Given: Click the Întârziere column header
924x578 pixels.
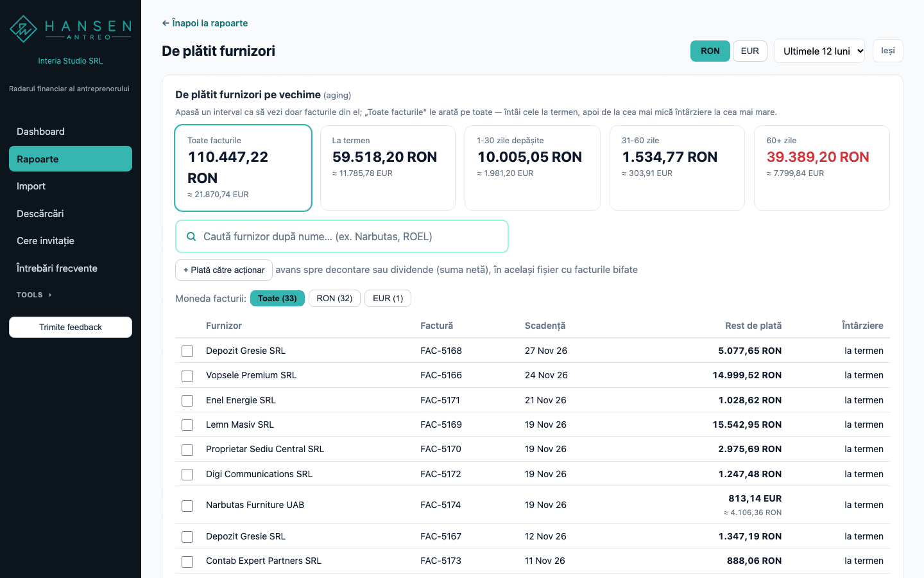Looking at the screenshot, I should [862, 326].
